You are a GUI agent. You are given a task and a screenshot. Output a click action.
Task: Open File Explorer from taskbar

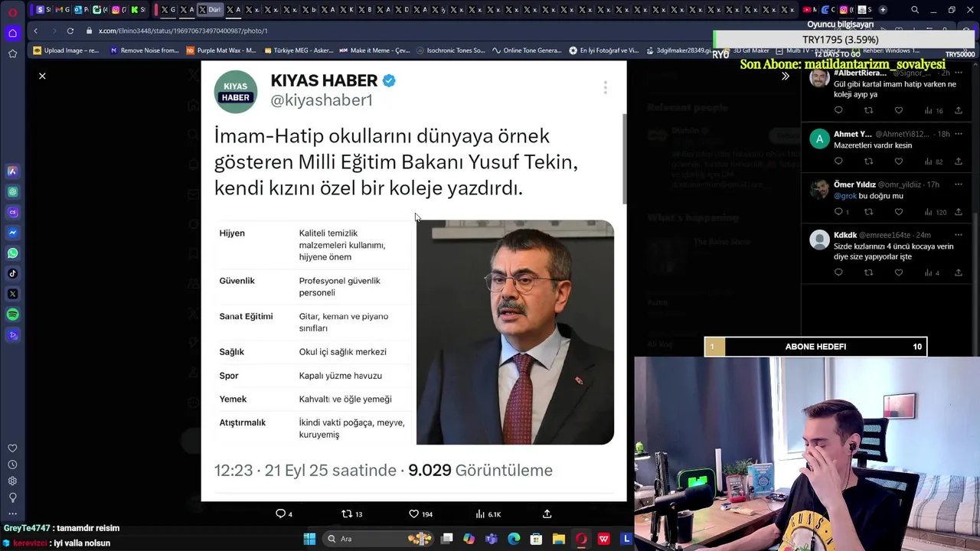tap(558, 539)
